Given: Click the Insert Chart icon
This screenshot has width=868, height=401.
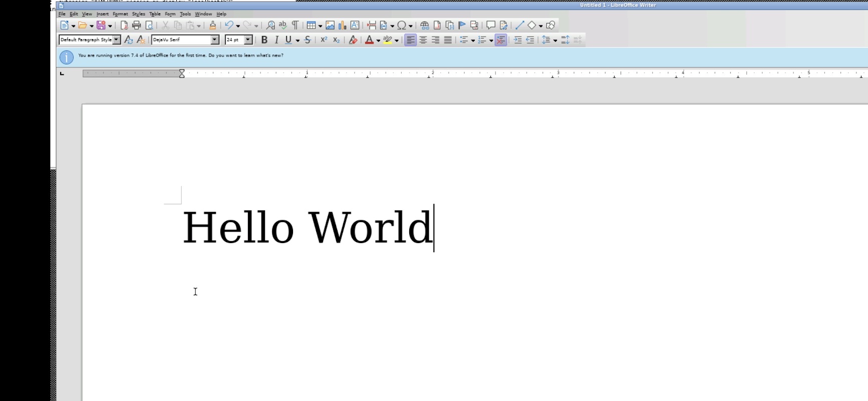Looking at the screenshot, I should coord(343,26).
